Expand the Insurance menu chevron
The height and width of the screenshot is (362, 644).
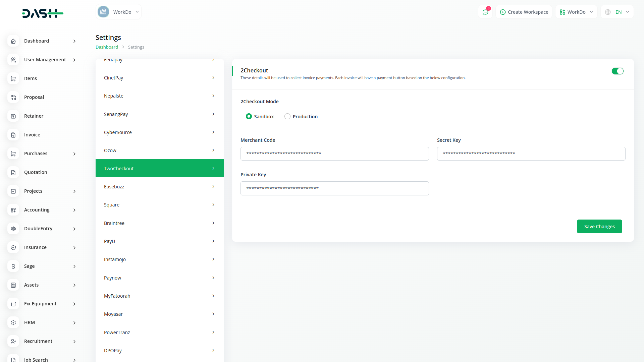point(74,248)
